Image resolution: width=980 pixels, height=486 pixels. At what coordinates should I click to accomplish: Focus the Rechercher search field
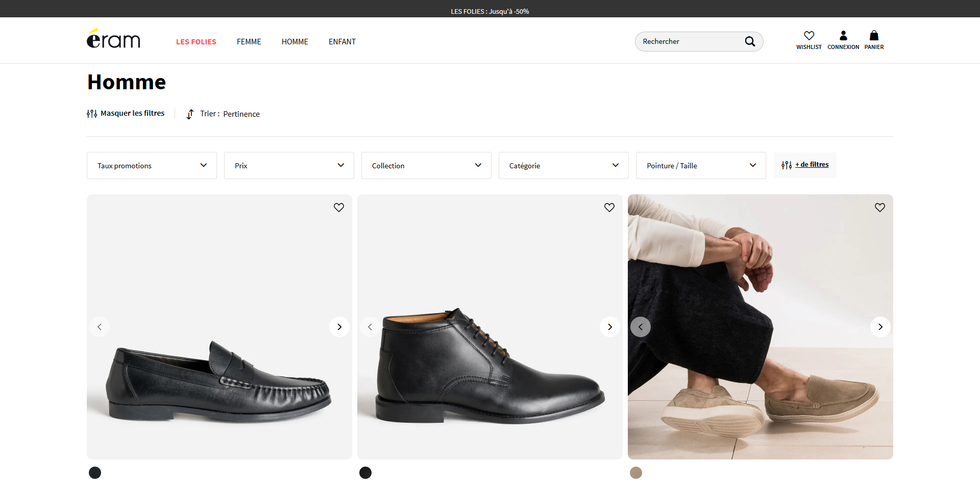point(689,41)
